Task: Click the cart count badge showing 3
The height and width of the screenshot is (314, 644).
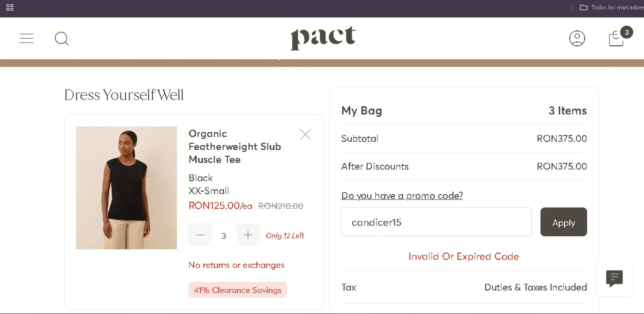Action: [626, 32]
